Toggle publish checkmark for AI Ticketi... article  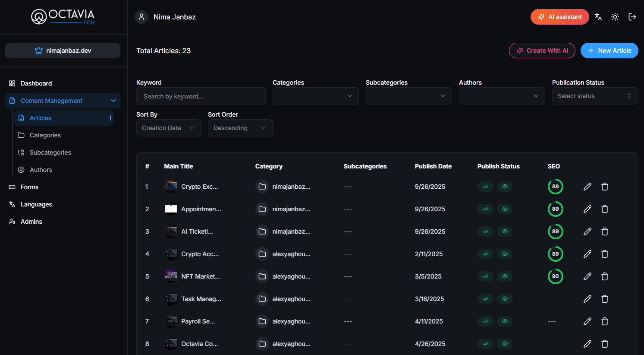(x=485, y=231)
